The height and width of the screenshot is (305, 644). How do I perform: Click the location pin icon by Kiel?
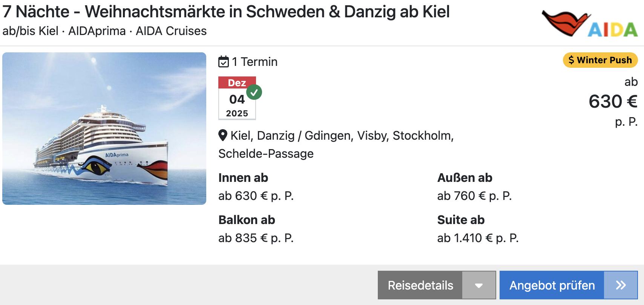point(223,135)
